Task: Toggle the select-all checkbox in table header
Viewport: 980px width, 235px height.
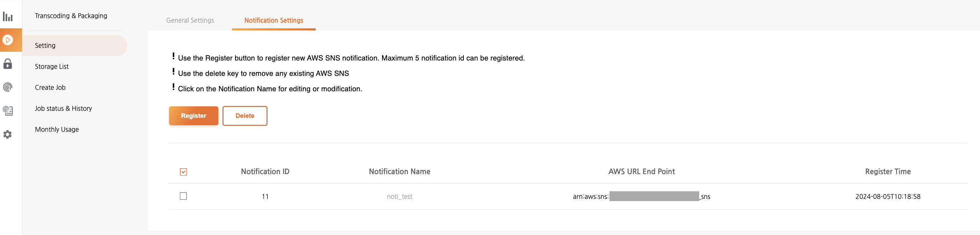Action: coord(183,172)
